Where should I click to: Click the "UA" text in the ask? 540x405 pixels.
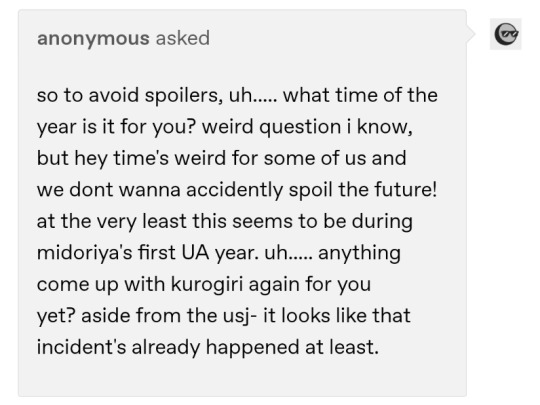click(195, 253)
